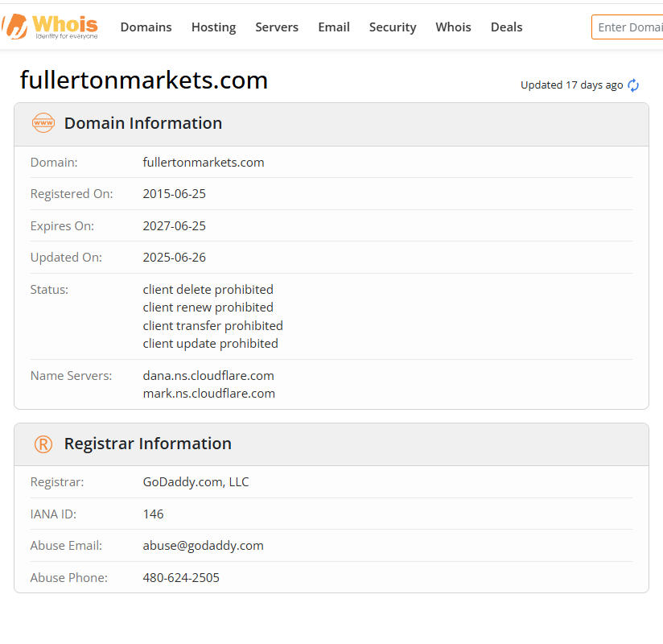This screenshot has width=663, height=644.
Task: Click the Updated 17 days ago text
Action: click(x=571, y=85)
